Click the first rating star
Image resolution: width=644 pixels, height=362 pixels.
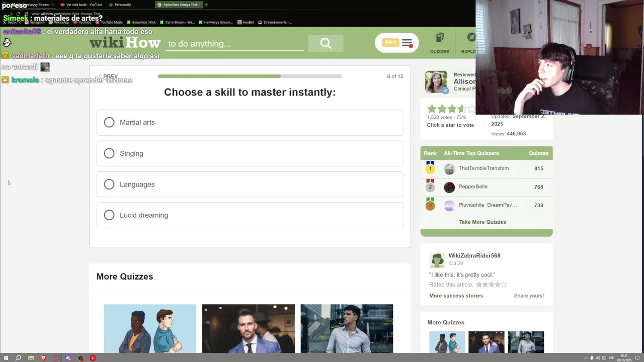[x=431, y=109]
